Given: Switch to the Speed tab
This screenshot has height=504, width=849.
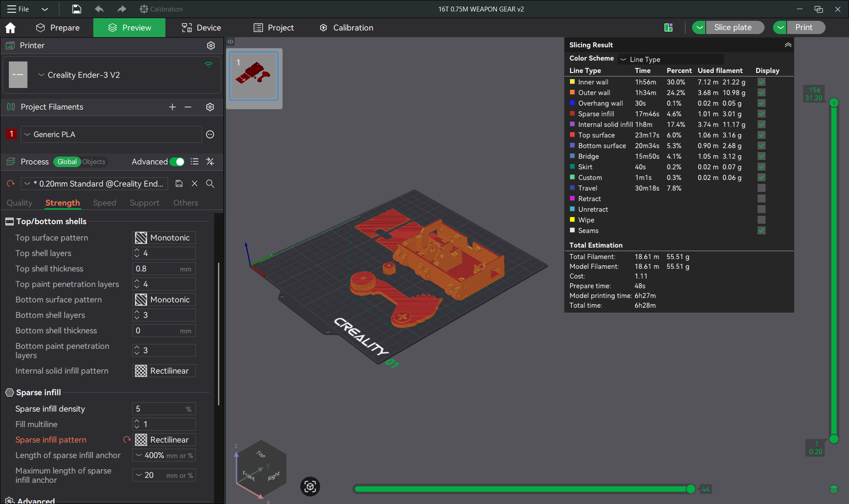Looking at the screenshot, I should pos(104,203).
